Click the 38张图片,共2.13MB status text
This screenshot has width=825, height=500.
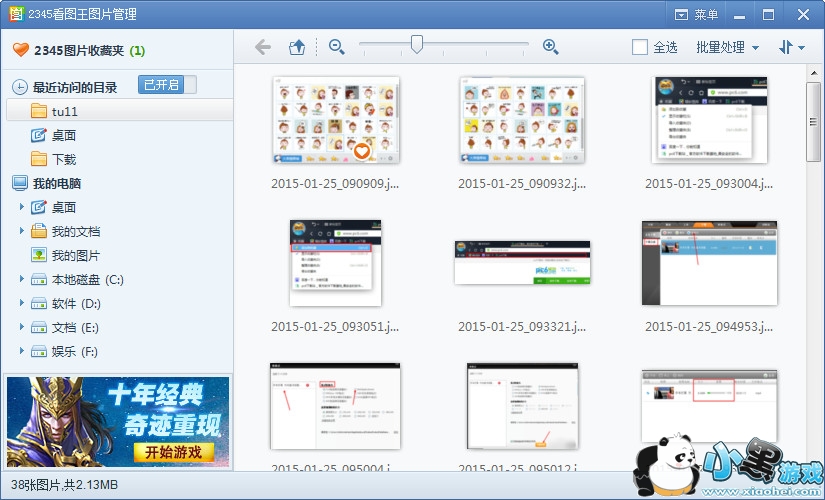coord(65,485)
